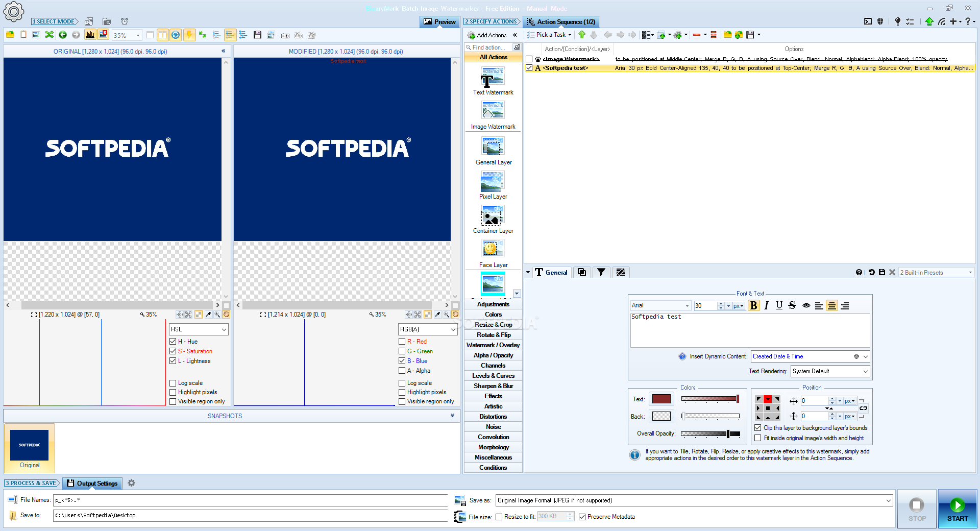Uncheck the Softpedia test action checkbox
This screenshot has width=980, height=531.
tap(529, 68)
